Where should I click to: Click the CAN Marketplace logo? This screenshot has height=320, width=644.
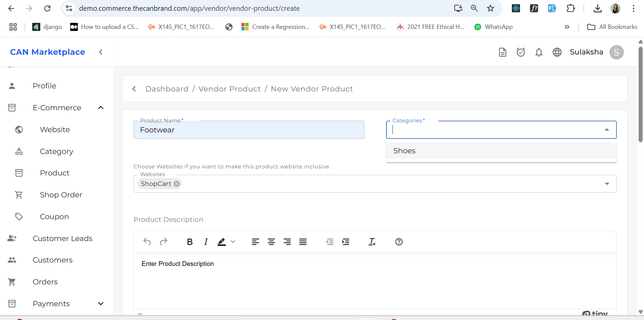click(47, 52)
